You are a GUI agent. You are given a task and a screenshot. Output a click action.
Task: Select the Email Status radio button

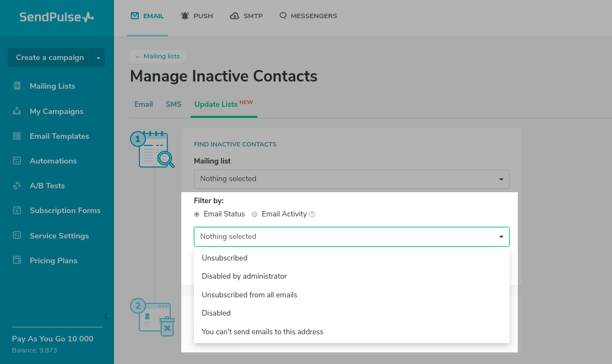[x=197, y=214]
